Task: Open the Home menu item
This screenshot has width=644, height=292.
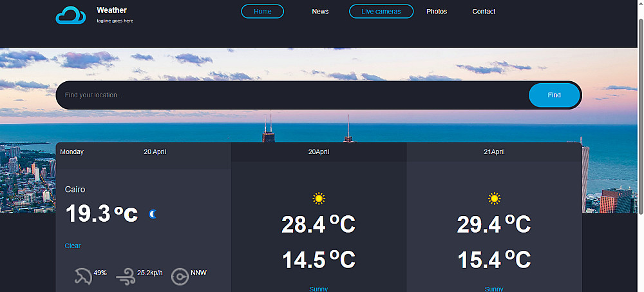Action: 263,12
